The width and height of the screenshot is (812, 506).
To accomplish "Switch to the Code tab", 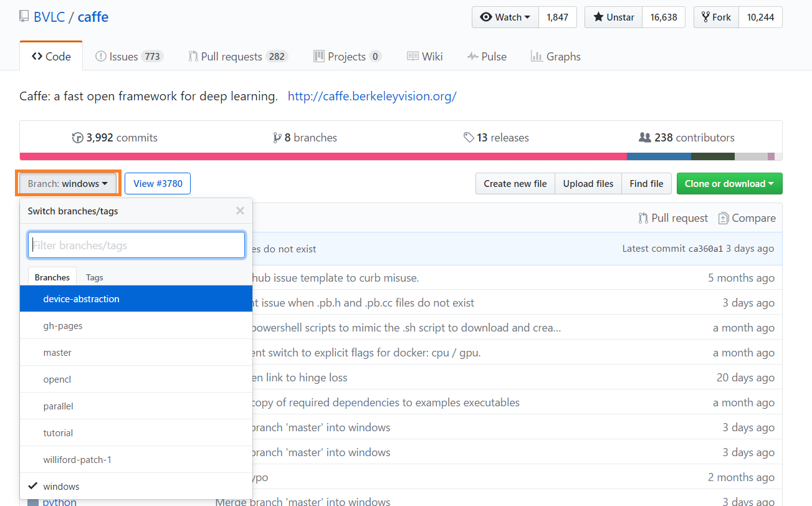I will tap(51, 56).
